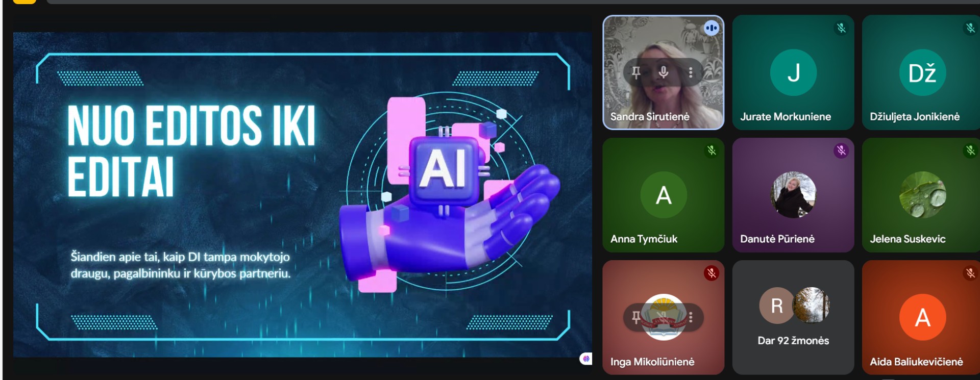Image resolution: width=980 pixels, height=380 pixels.
Task: Click the shared presentation slide
Action: pos(302,194)
